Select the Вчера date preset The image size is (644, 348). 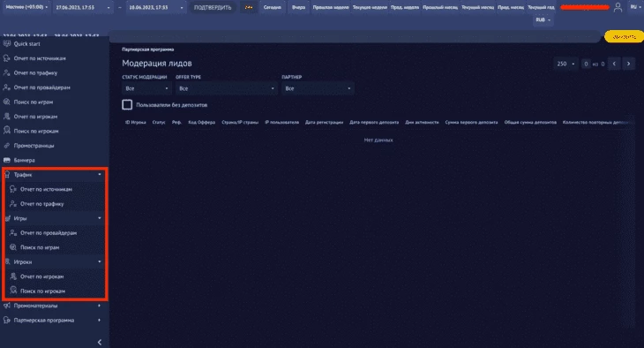click(298, 7)
